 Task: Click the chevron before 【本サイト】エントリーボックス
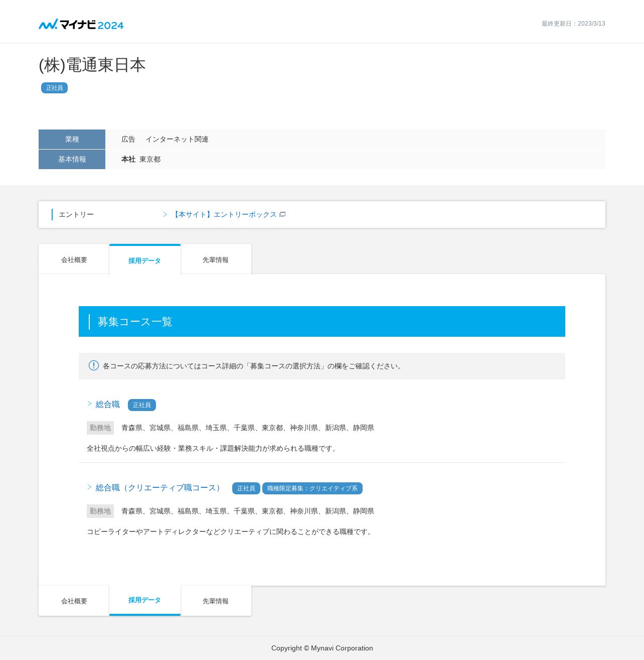click(x=165, y=214)
